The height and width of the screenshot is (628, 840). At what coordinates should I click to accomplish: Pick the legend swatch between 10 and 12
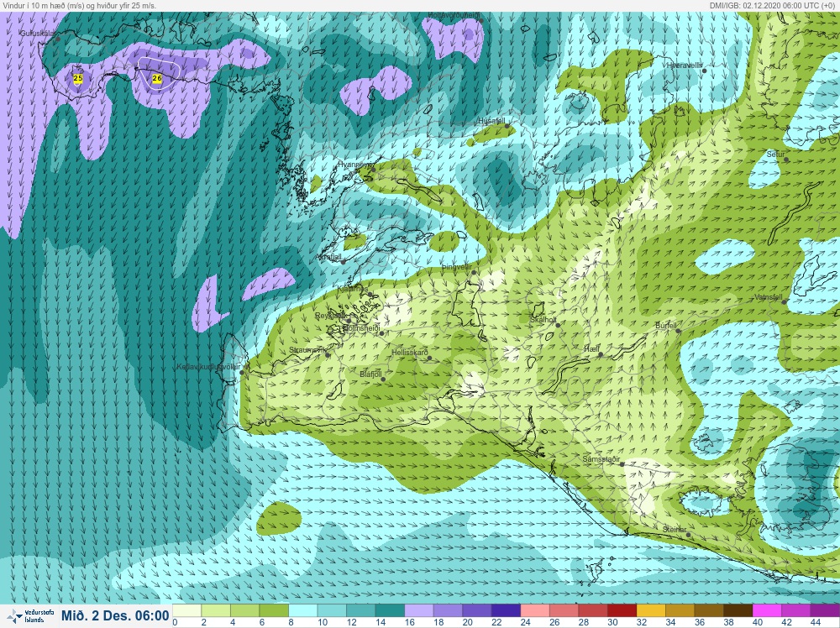[x=332, y=611]
